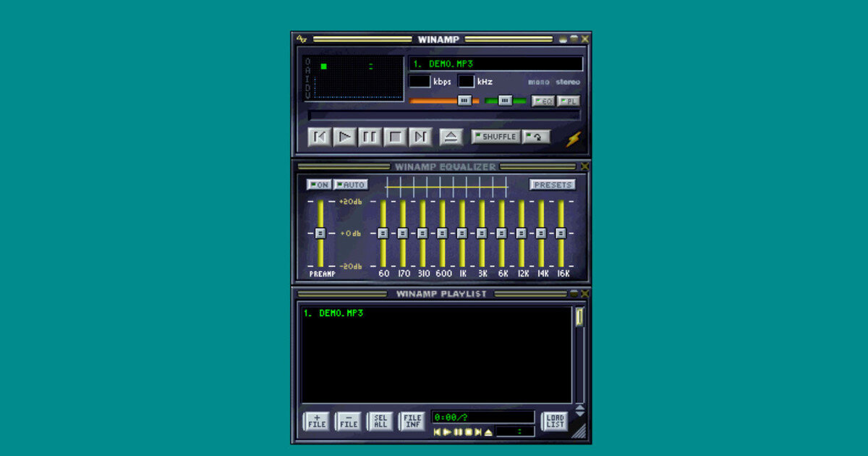Click the orange volume slider handle
This screenshot has height=456, width=868.
pyautogui.click(x=464, y=101)
